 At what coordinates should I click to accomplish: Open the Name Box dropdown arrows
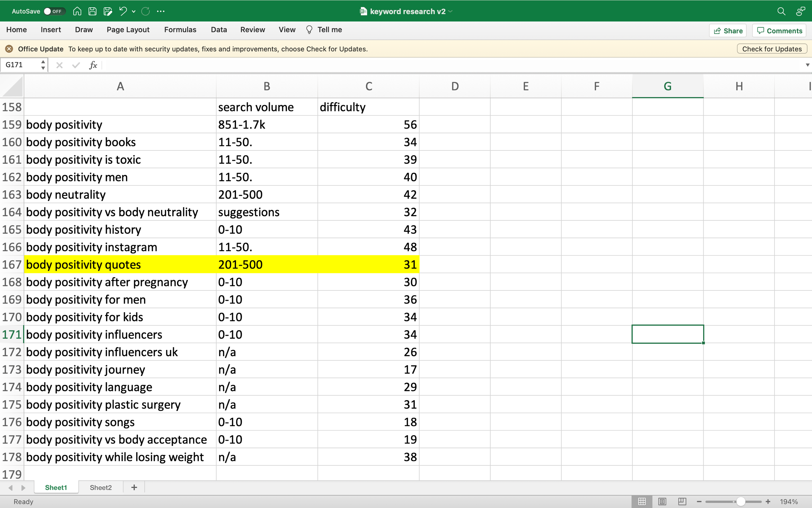[43, 64]
